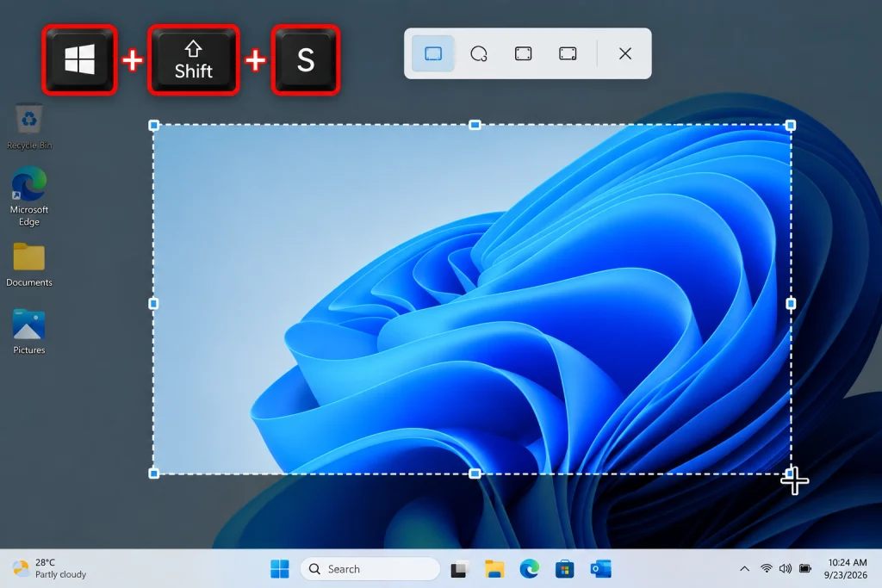Open Documents folder on desktop
This screenshot has height=588, width=882.
pyautogui.click(x=29, y=265)
